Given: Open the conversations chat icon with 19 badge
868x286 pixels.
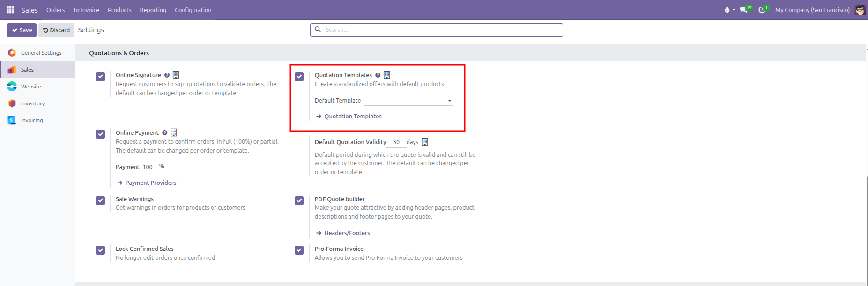Looking at the screenshot, I should coord(744,10).
